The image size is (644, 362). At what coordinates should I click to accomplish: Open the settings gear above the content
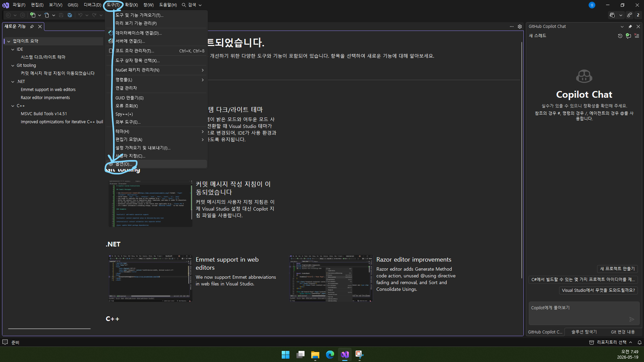tap(520, 27)
